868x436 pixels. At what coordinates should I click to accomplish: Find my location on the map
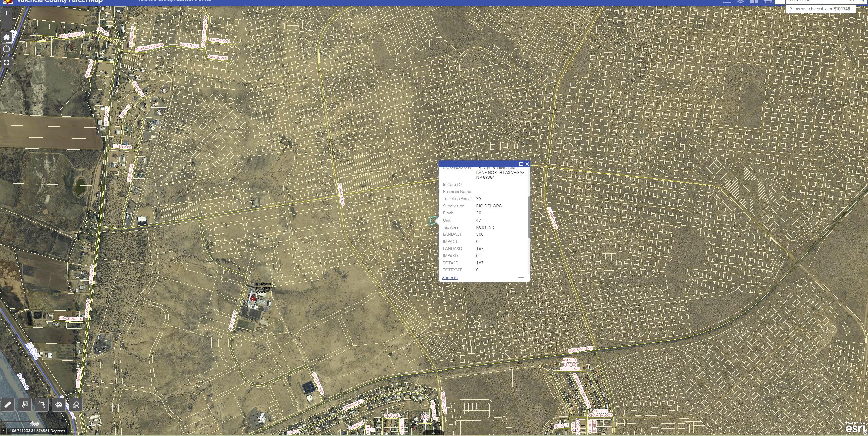pyautogui.click(x=6, y=49)
